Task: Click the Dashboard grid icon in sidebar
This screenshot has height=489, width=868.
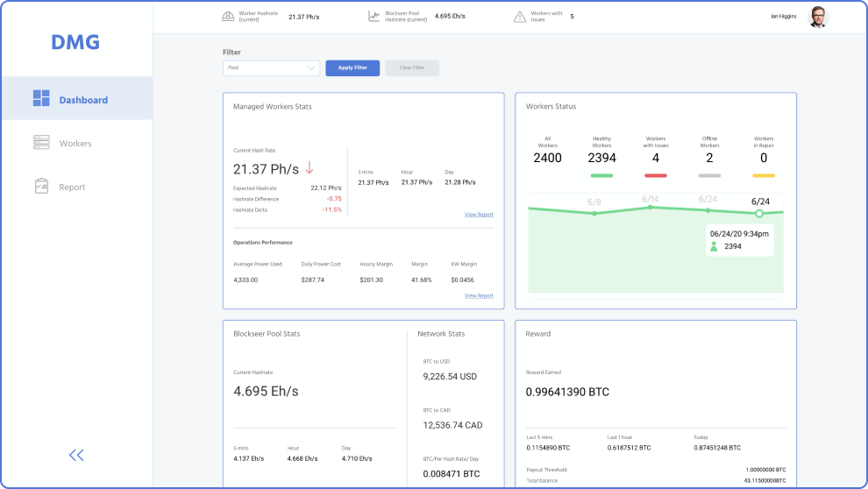Action: tap(41, 99)
